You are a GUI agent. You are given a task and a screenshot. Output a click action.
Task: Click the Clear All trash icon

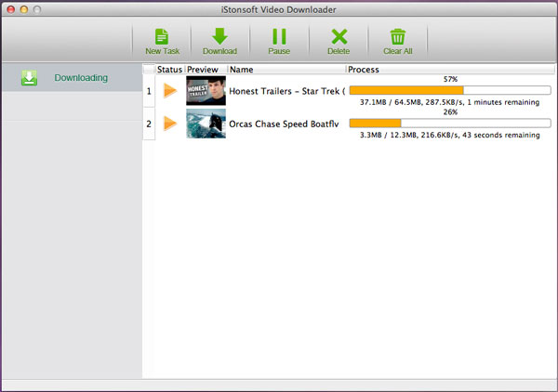398,36
